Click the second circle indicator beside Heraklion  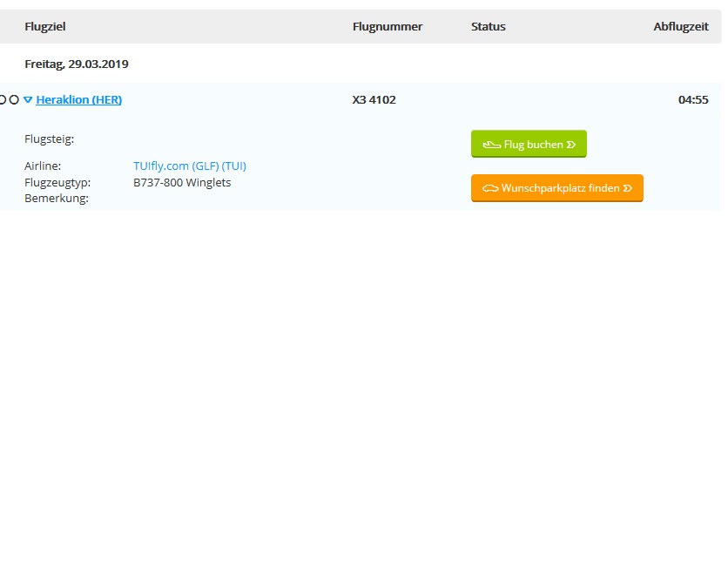(x=14, y=100)
